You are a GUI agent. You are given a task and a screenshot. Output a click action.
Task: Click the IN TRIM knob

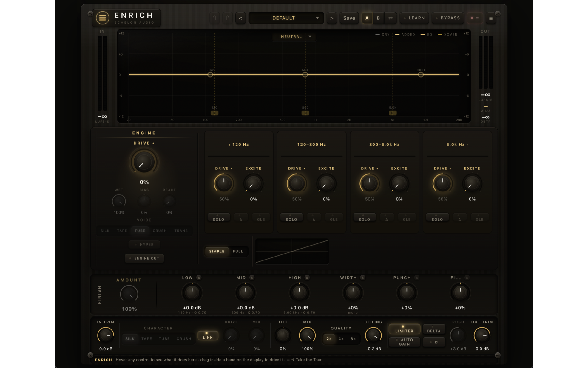pyautogui.click(x=106, y=335)
